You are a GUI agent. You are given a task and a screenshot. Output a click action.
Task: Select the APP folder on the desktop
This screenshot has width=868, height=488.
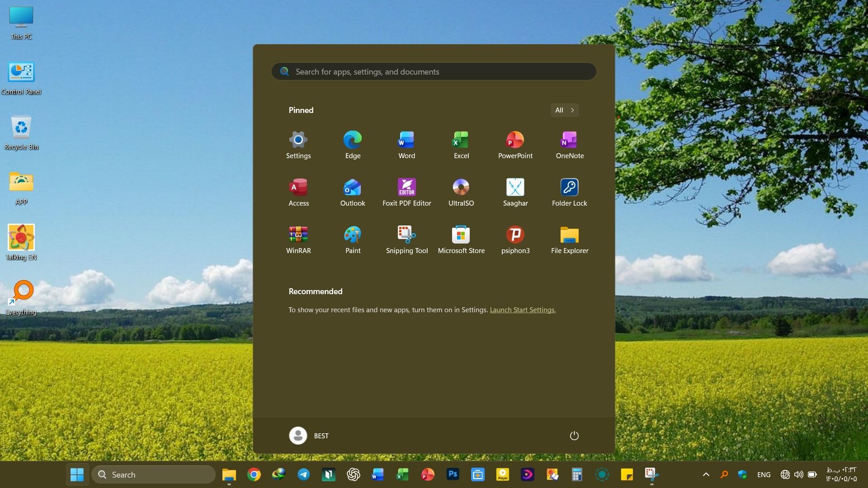(x=21, y=188)
